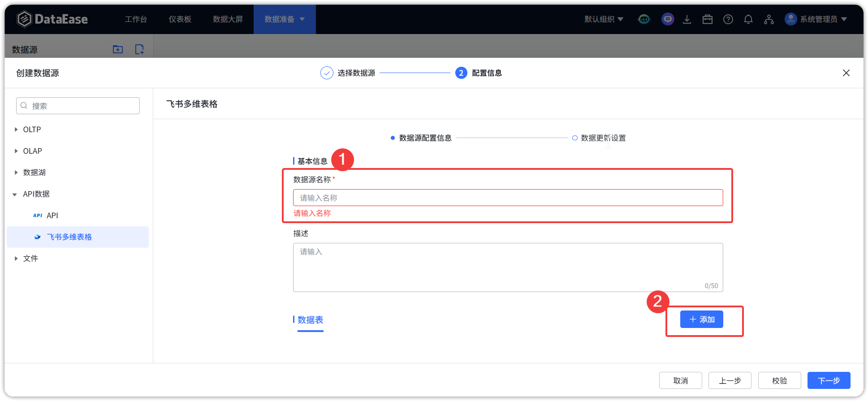This screenshot has height=401, width=868.
Task: Click the 添加 button
Action: (x=701, y=319)
